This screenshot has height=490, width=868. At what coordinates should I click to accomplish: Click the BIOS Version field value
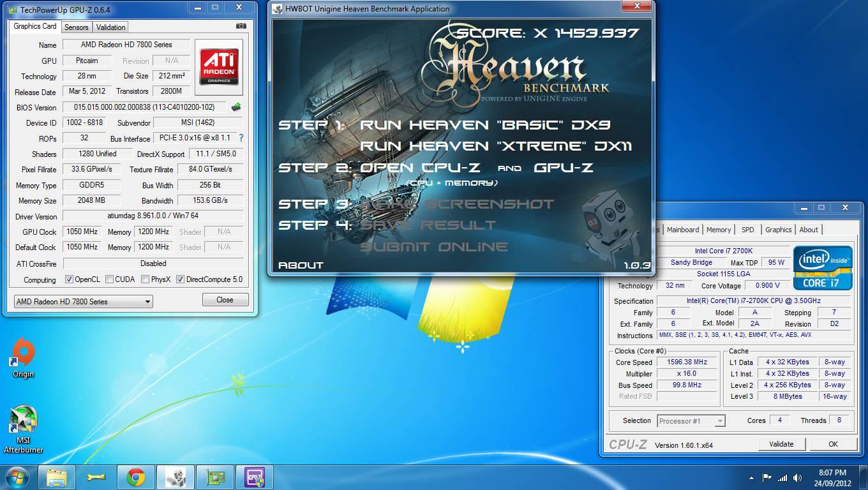pos(144,107)
